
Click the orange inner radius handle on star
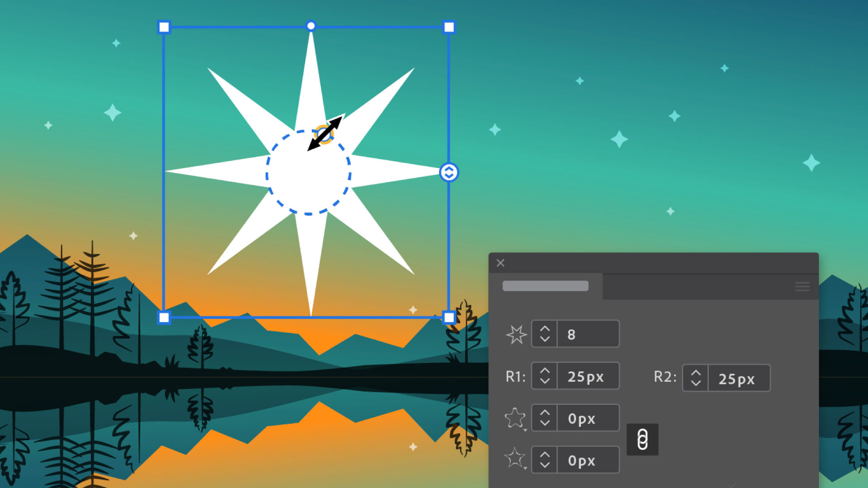(324, 134)
